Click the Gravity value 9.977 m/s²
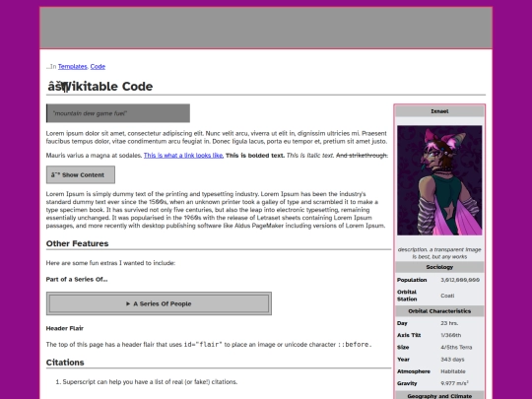 pos(455,383)
